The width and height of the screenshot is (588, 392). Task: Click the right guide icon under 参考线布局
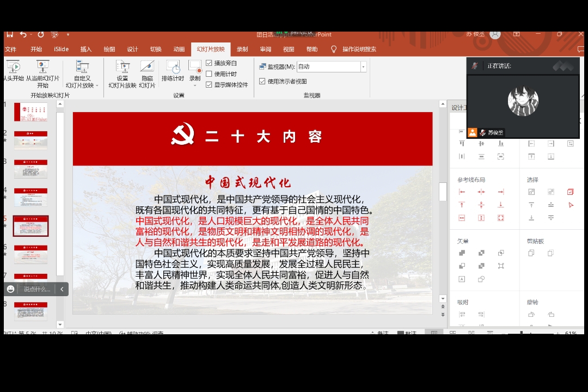[501, 192]
